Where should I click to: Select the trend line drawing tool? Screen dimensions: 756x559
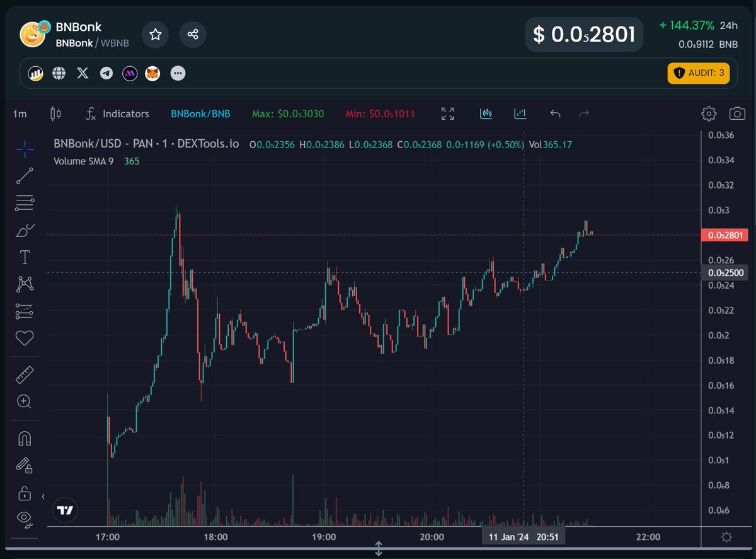pos(25,176)
